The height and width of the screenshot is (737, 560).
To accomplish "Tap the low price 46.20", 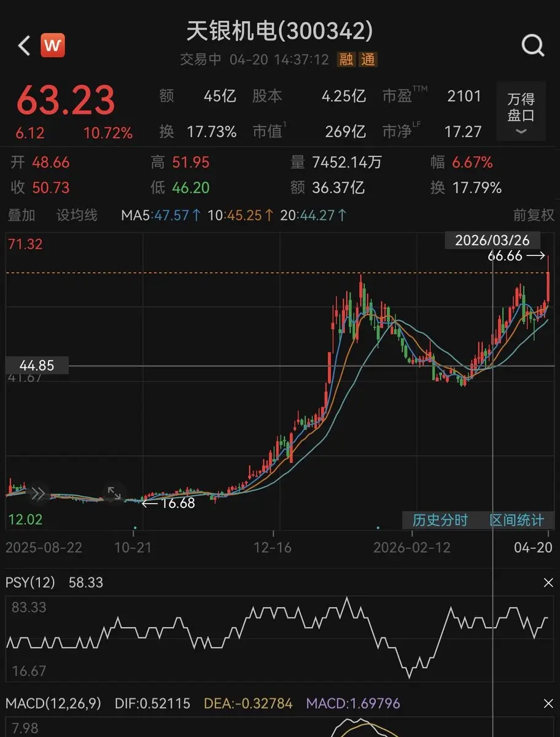I will tap(190, 187).
